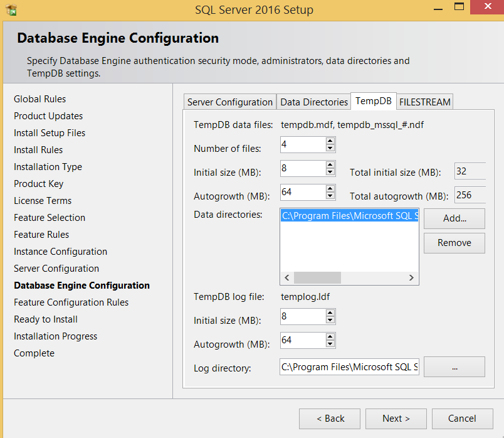
Task: Select the TempDB tab
Action: pos(374,101)
